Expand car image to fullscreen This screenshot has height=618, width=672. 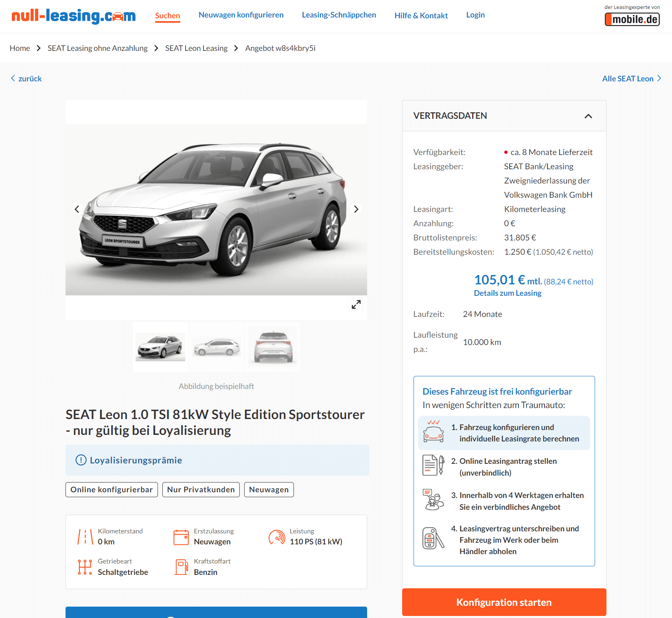point(356,304)
